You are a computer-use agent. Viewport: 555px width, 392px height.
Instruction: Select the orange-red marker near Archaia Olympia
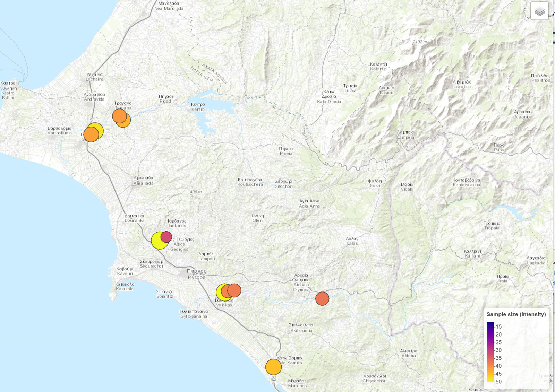click(322, 298)
